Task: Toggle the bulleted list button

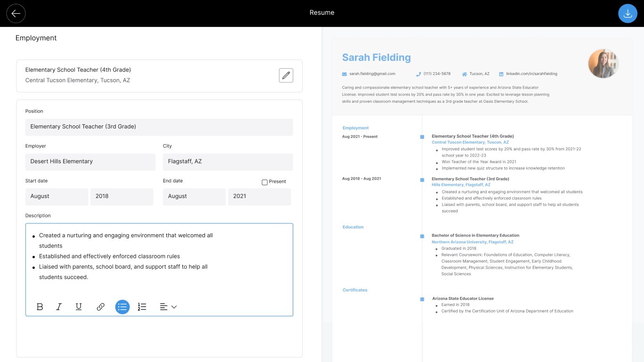Action: pos(123,307)
